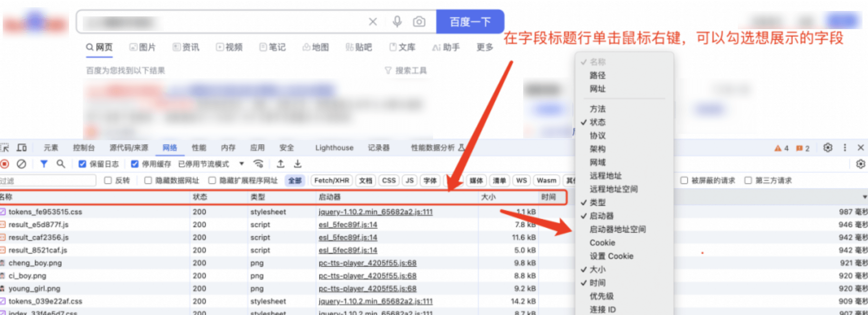Export HAR file with download icon
The width and height of the screenshot is (868, 315).
tap(298, 164)
